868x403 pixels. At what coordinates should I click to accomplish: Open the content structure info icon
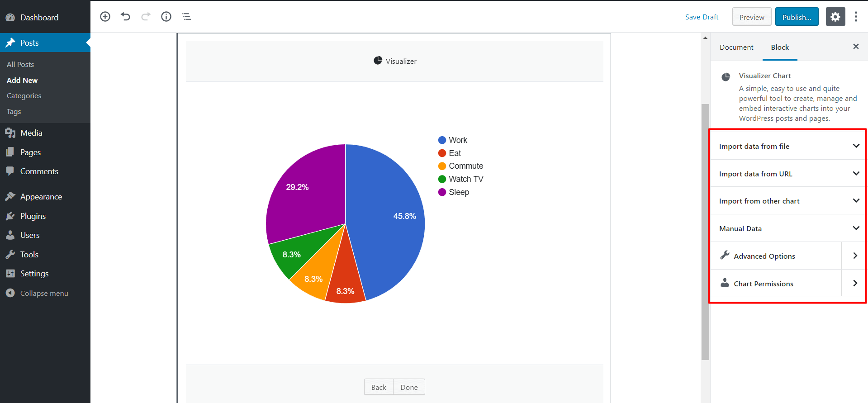point(166,17)
